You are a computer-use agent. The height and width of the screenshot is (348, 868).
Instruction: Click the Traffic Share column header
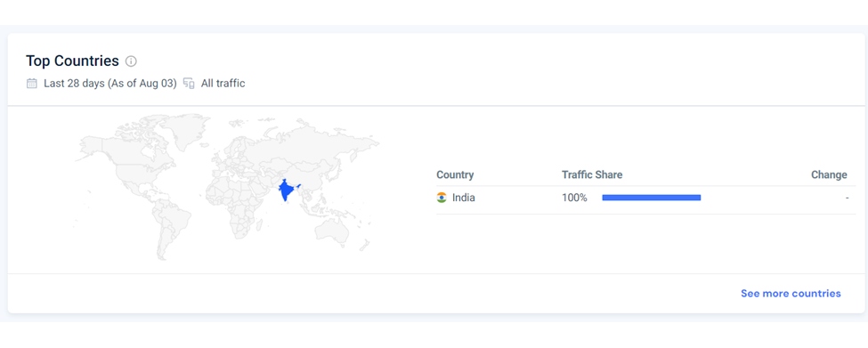(x=592, y=174)
